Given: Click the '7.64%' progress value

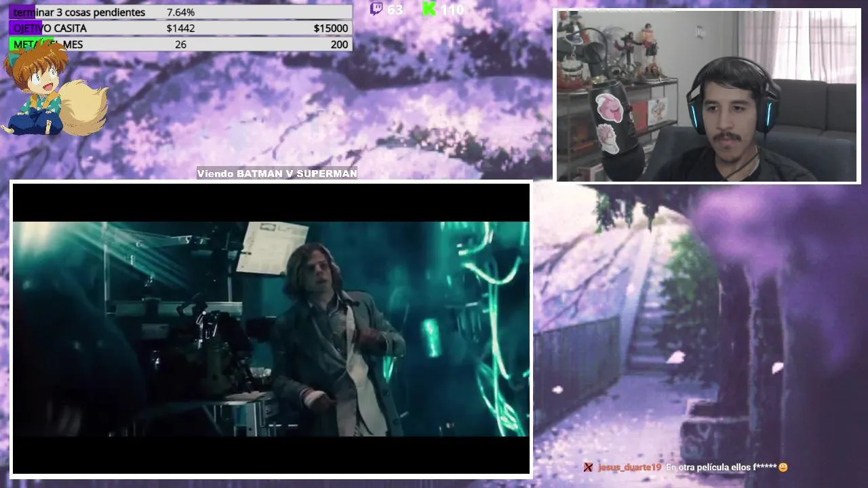Looking at the screenshot, I should [180, 12].
